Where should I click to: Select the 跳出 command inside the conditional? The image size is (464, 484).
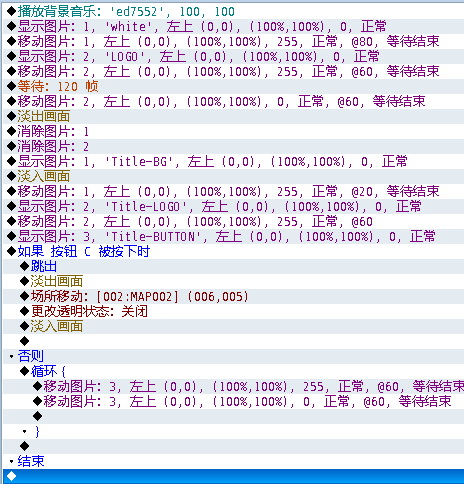[233, 267]
